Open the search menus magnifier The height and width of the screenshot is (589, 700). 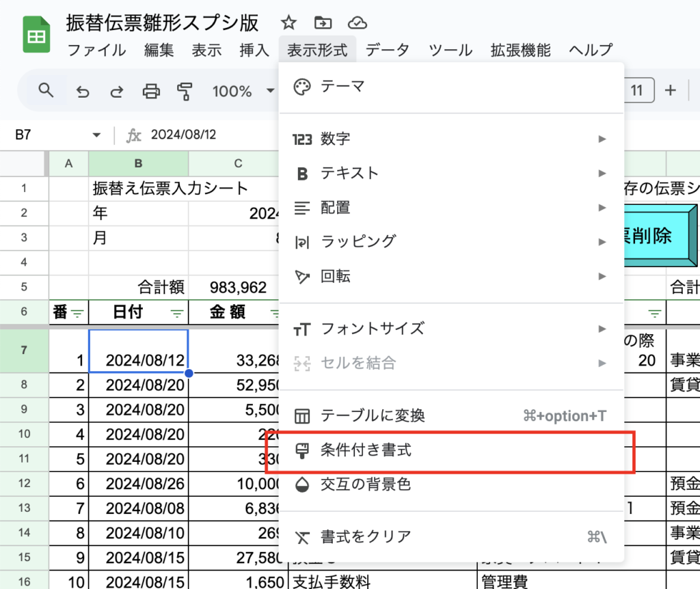pyautogui.click(x=46, y=91)
